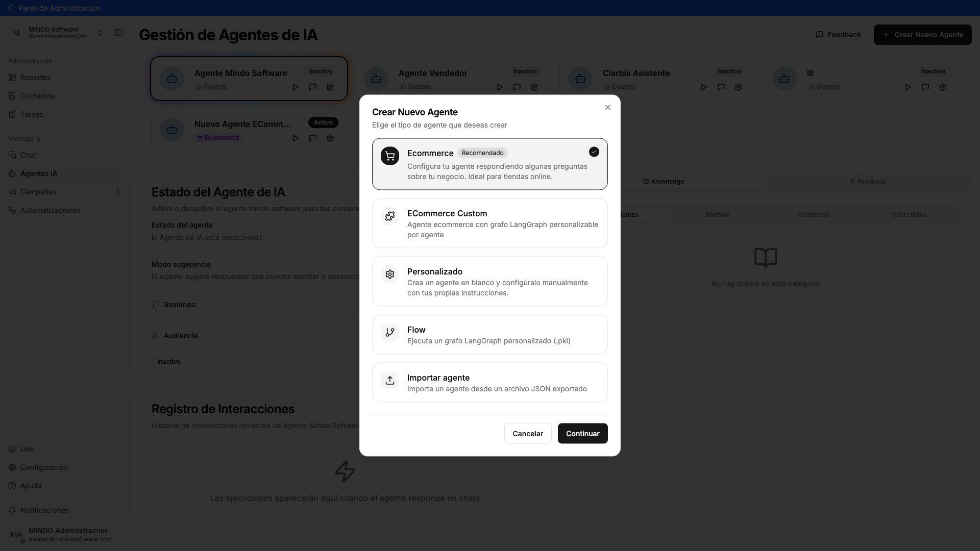Open settings gear for Ciarbis Asistente

(739, 87)
